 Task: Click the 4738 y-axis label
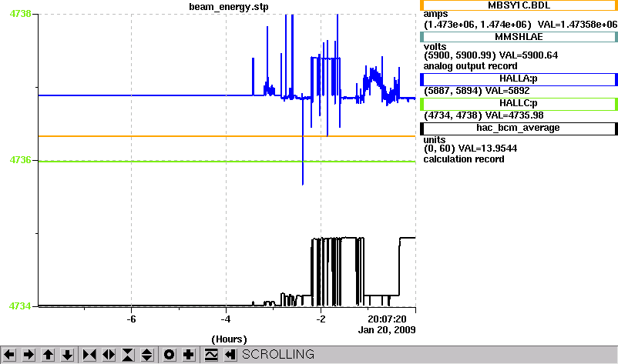20,14
